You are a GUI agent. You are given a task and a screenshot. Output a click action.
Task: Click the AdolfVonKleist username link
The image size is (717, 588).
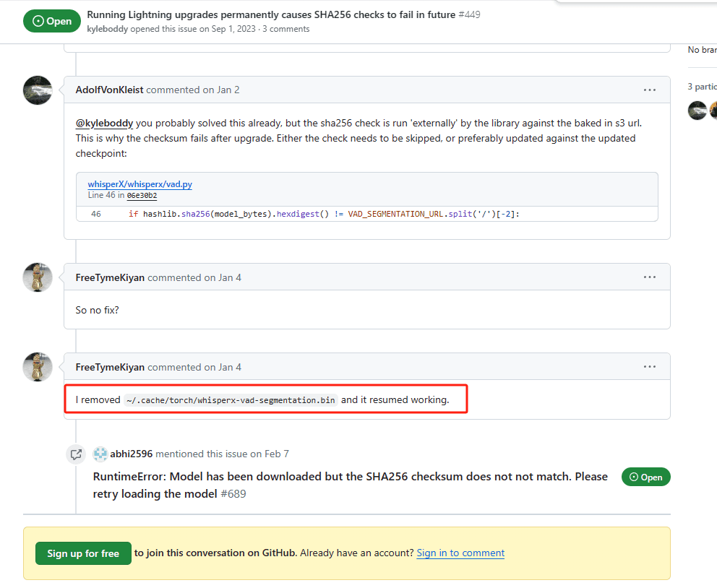(109, 90)
